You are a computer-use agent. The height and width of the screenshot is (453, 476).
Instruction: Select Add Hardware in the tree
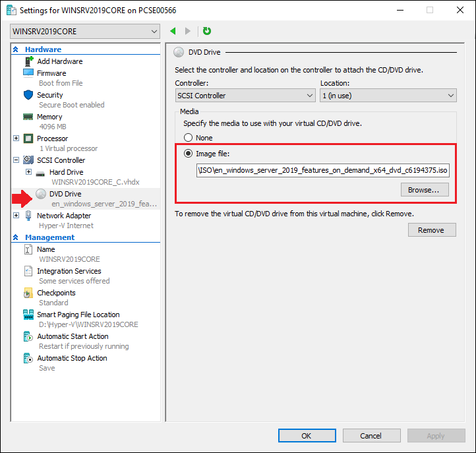[x=60, y=61]
